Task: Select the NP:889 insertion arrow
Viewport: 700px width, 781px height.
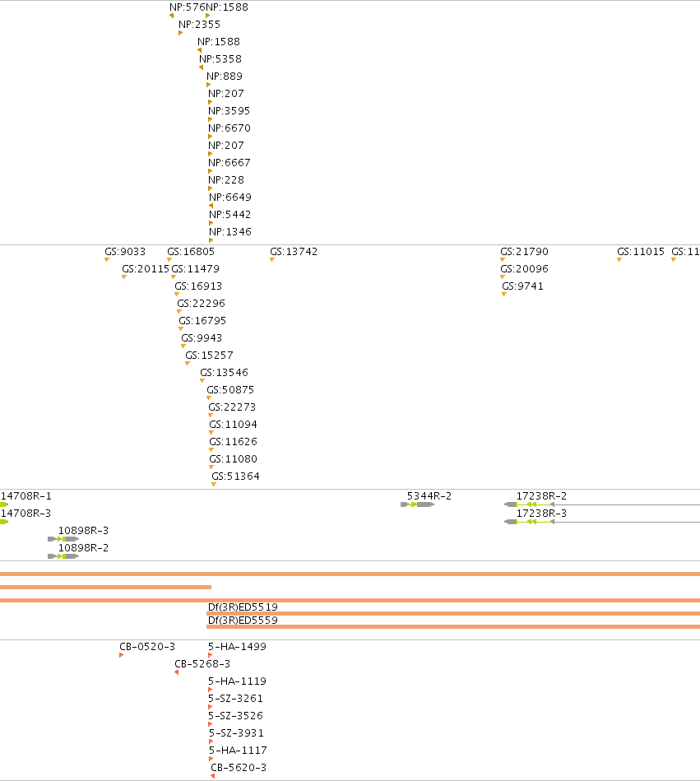Action: [208, 85]
